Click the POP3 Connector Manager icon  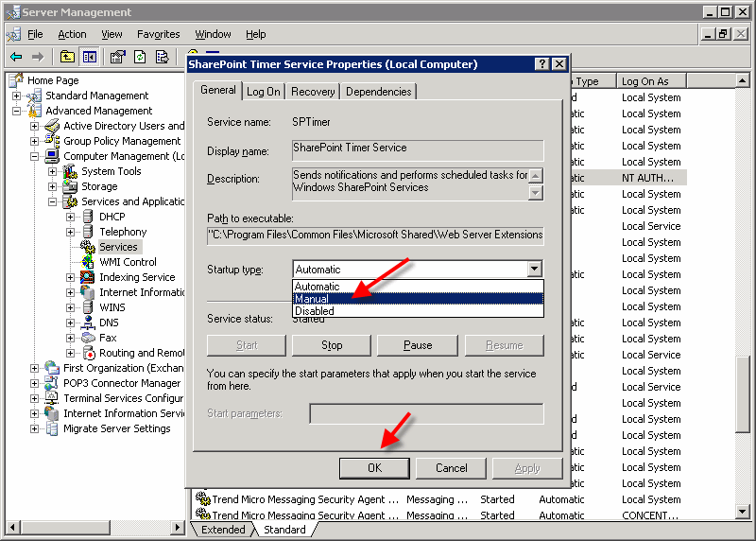pyautogui.click(x=52, y=383)
